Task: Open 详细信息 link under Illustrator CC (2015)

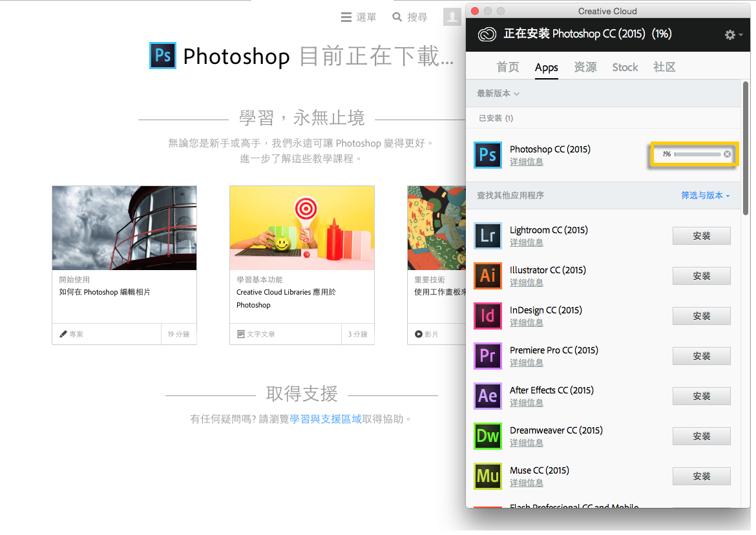Action: [527, 282]
